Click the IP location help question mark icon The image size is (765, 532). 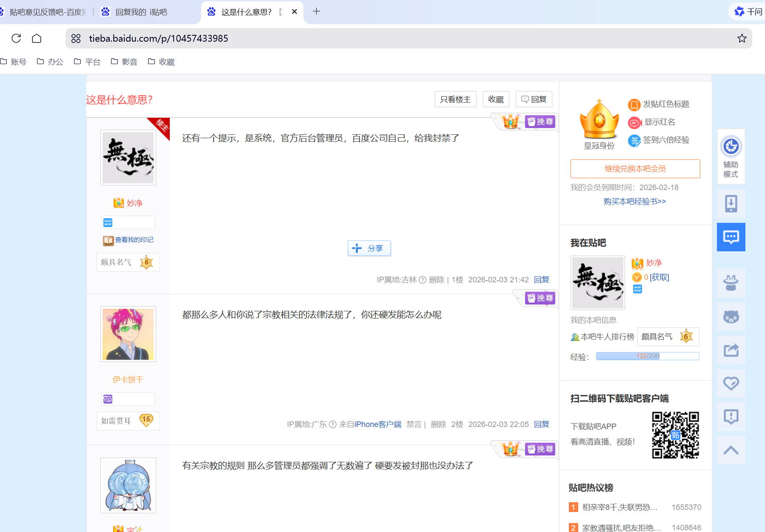pyautogui.click(x=422, y=280)
